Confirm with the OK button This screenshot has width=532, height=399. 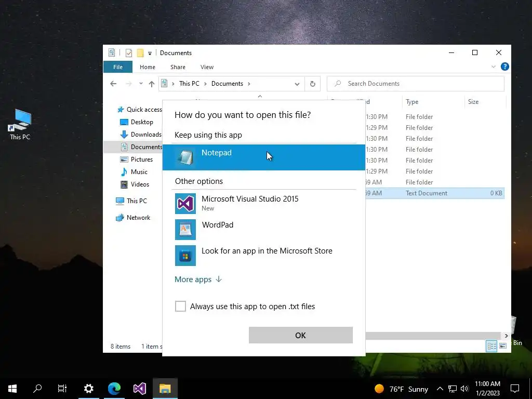(301, 335)
